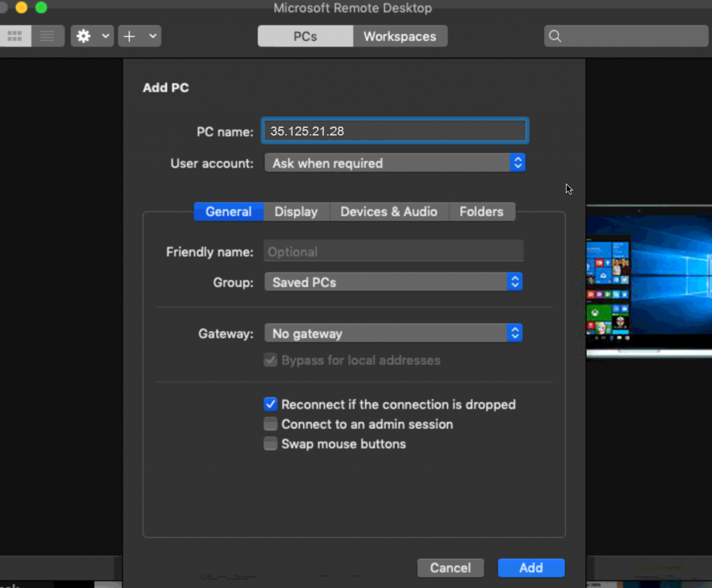Enable Connect to an admin session
Viewport: 712px width, 588px height.
tap(270, 424)
